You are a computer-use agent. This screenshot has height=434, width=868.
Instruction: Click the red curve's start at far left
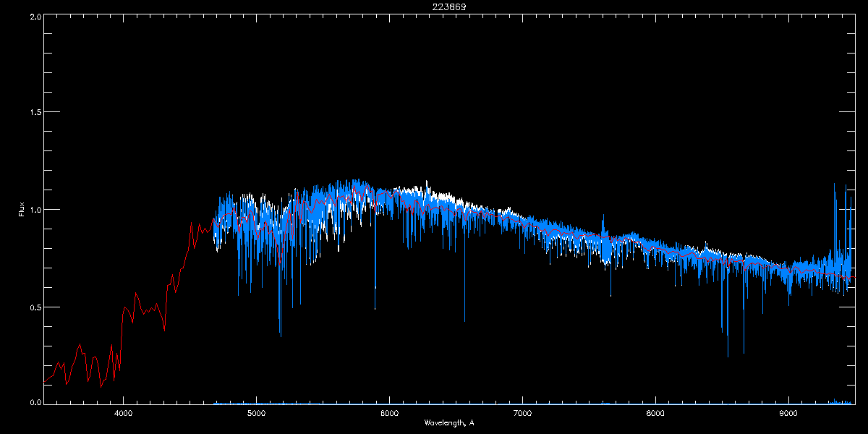(x=45, y=380)
